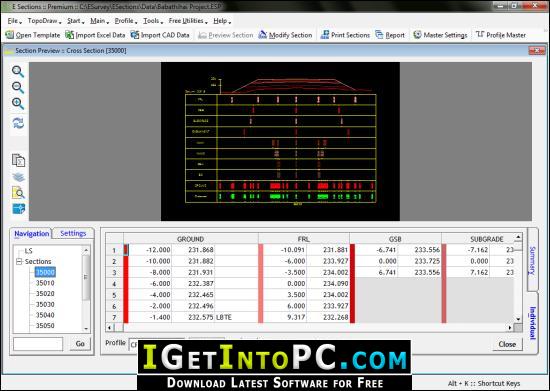Screen dimensions: 550x391
Task: Click the copy to Excel document icon
Action: tap(18, 161)
